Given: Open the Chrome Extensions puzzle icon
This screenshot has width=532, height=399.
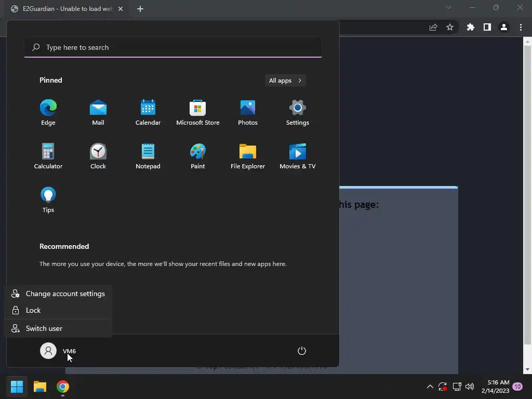Looking at the screenshot, I should click(470, 27).
